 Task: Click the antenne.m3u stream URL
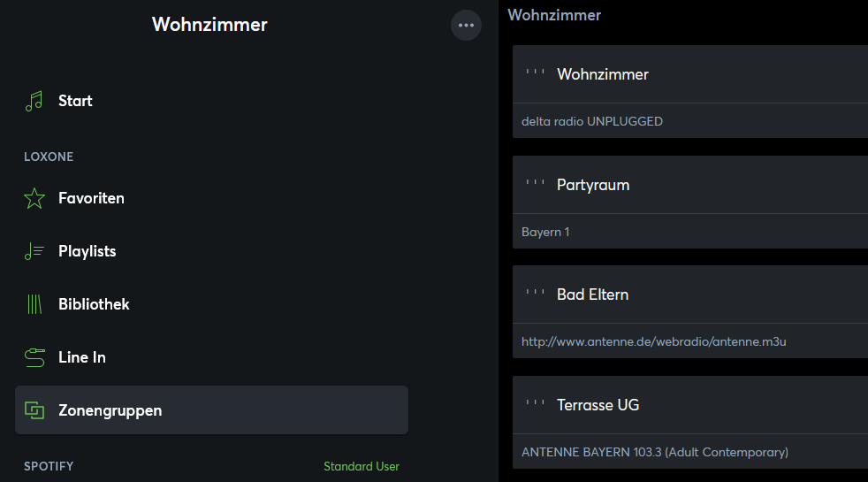[x=653, y=341]
